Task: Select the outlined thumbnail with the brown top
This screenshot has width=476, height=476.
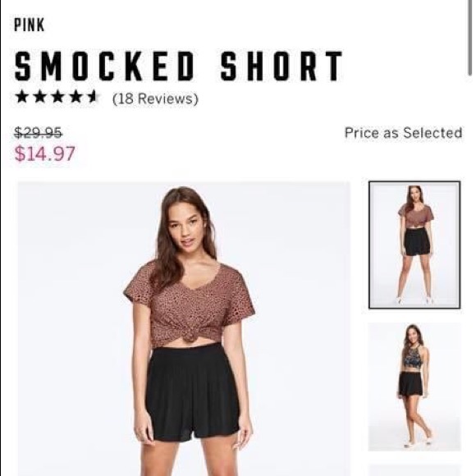Action: pos(414,245)
